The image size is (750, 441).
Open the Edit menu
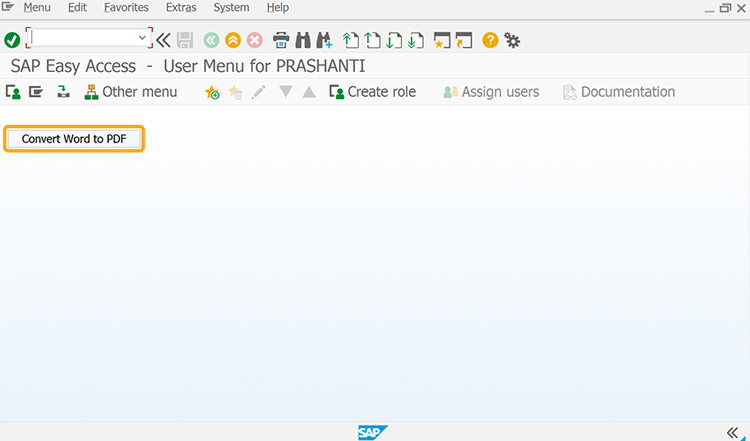pyautogui.click(x=77, y=8)
